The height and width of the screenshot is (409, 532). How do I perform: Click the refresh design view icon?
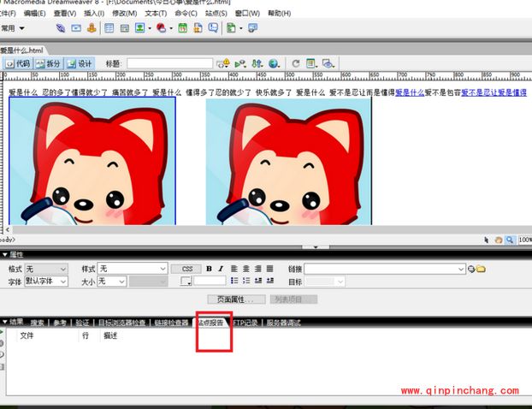pyautogui.click(x=296, y=63)
